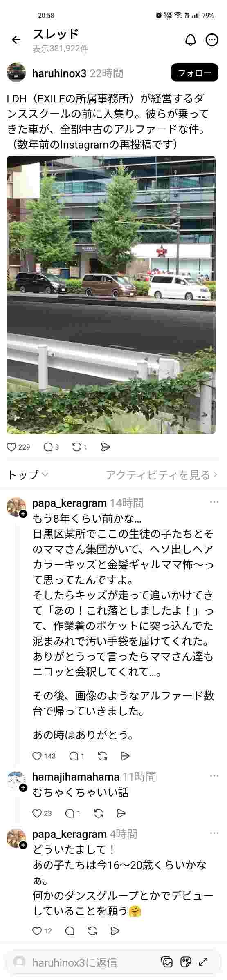Like papa_keragram's comment with 143 likes
Image resolution: width=227 pixels, height=980 pixels.
(x=37, y=756)
